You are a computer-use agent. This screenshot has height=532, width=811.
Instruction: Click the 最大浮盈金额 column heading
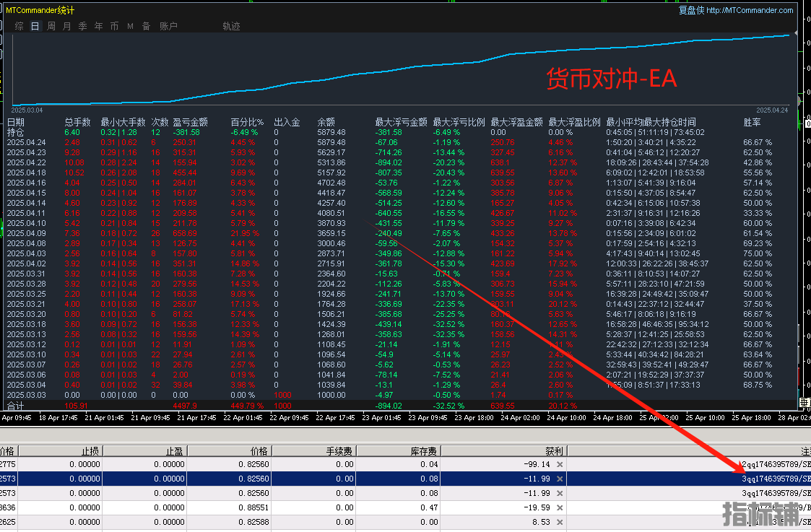coord(516,122)
